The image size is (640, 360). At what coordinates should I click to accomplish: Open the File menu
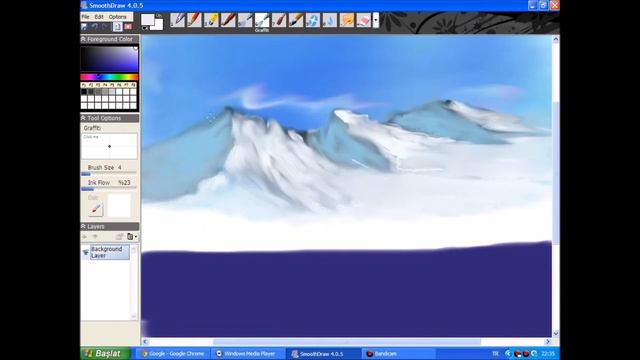[85, 17]
